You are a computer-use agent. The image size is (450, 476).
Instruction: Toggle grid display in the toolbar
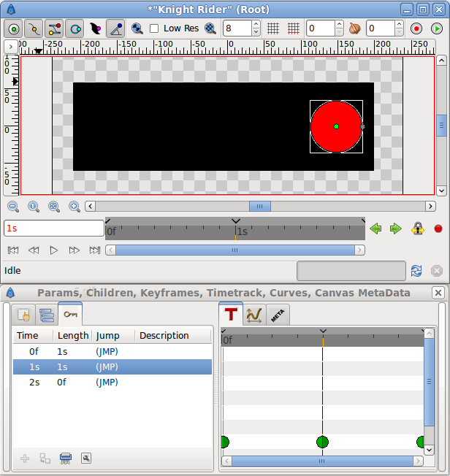(273, 28)
